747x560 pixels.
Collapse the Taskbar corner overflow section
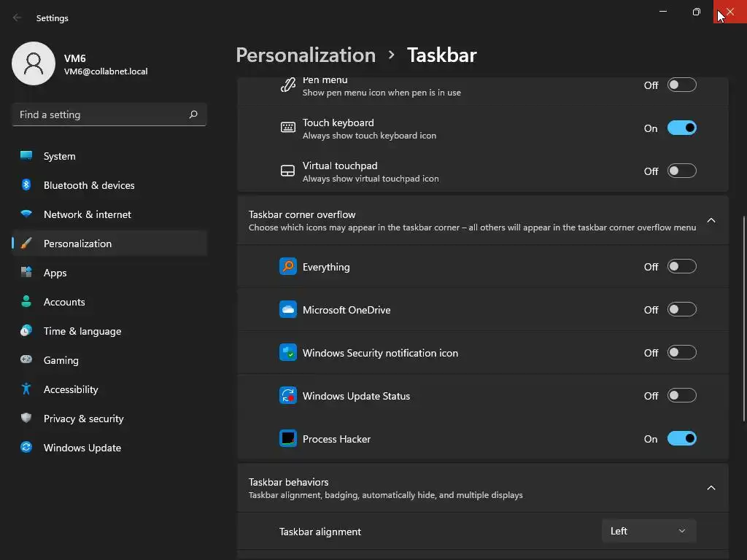711,220
